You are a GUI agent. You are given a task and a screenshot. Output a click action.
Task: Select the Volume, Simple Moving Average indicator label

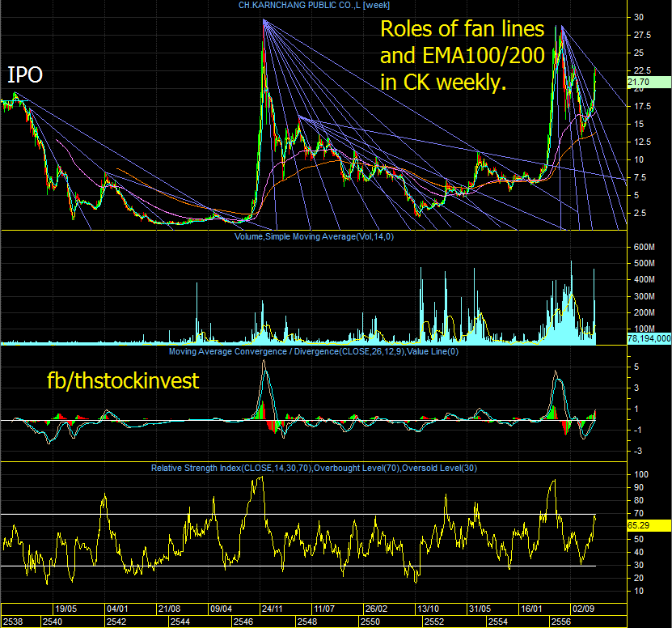tap(314, 237)
